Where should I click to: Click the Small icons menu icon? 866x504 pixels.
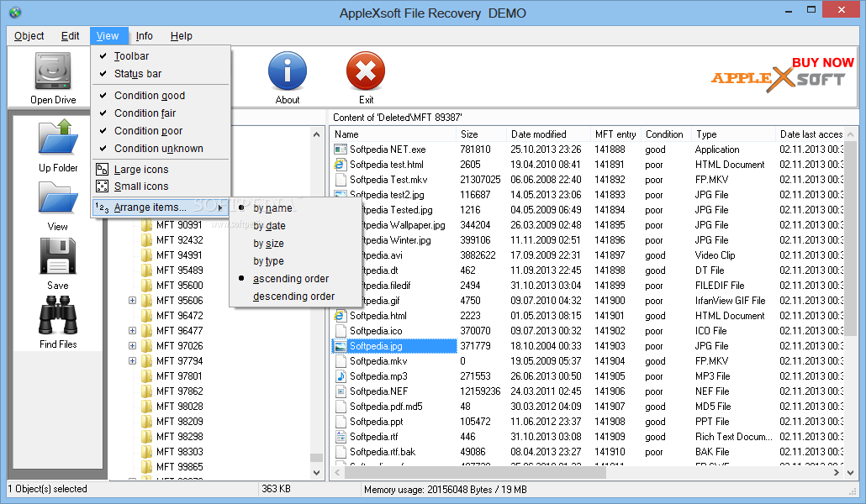click(x=103, y=186)
